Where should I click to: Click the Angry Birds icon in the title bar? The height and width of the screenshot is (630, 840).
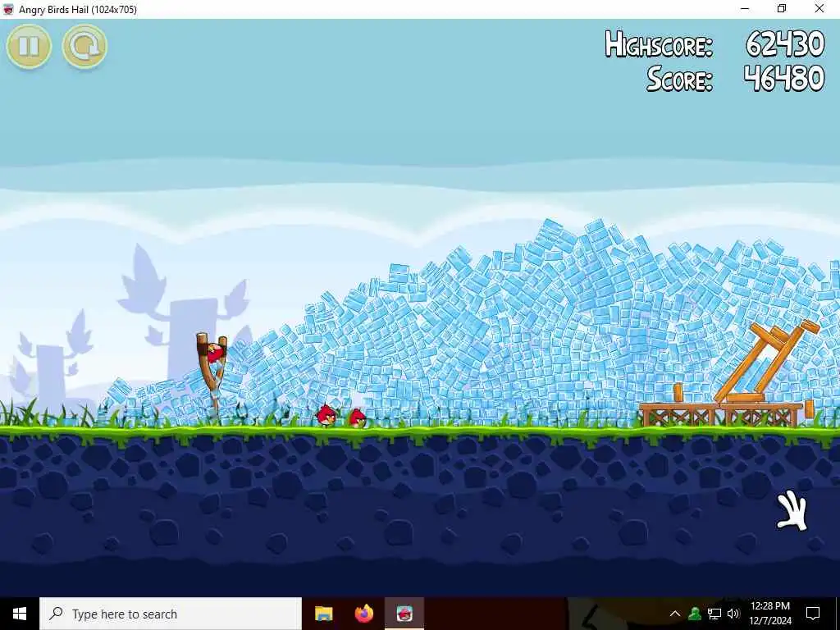[x=8, y=9]
